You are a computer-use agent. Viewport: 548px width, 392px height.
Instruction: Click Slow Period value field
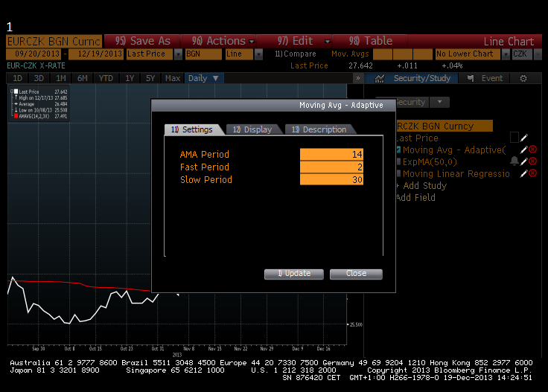(331, 180)
